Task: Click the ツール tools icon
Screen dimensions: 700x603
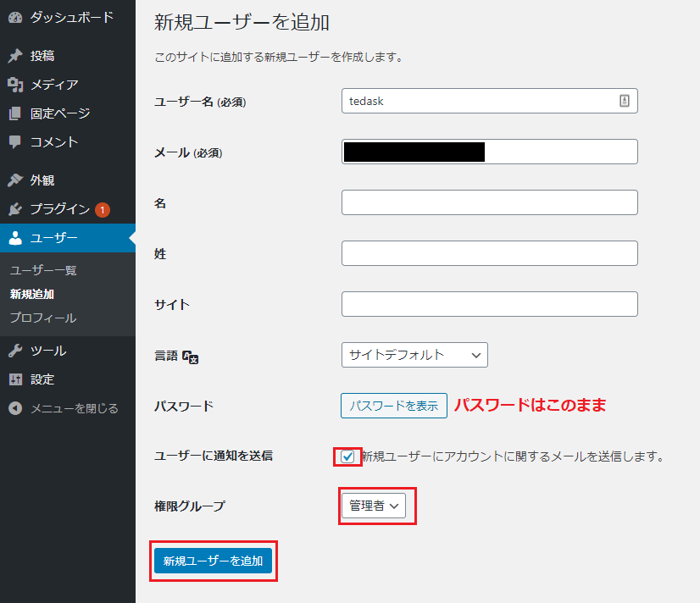Action: tap(15, 350)
